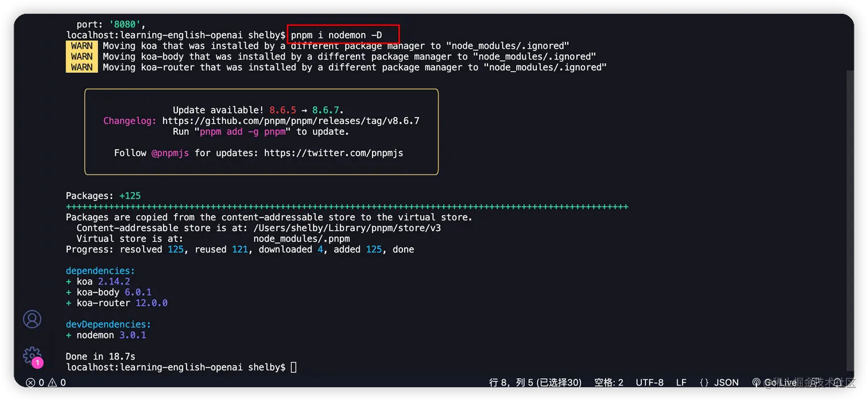Select the UTF-8 encoding indicator
Image resolution: width=868 pixels, height=401 pixels.
649,383
